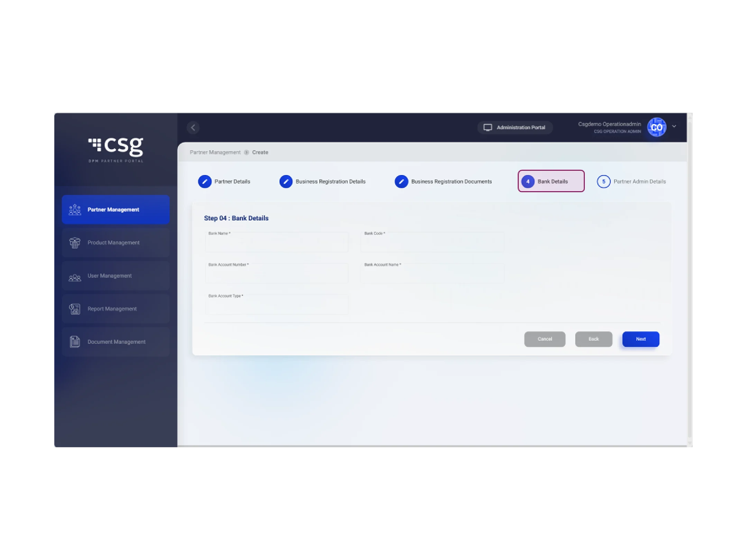Viewport: 747px width, 560px height.
Task: Switch to the Bank Details step tab
Action: pos(551,181)
